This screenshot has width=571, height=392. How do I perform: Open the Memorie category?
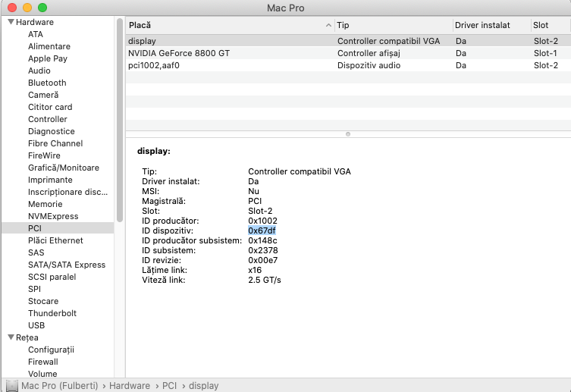pyautogui.click(x=45, y=204)
